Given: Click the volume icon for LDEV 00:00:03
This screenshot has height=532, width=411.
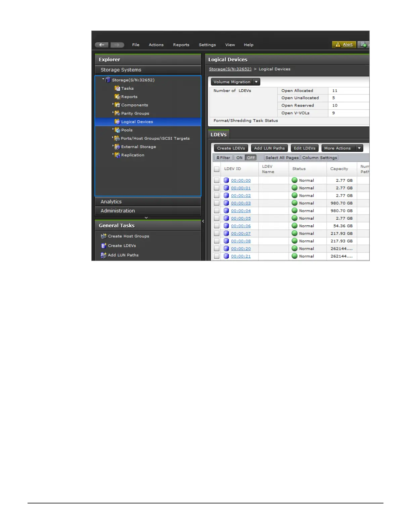Looking at the screenshot, I should [x=226, y=203].
